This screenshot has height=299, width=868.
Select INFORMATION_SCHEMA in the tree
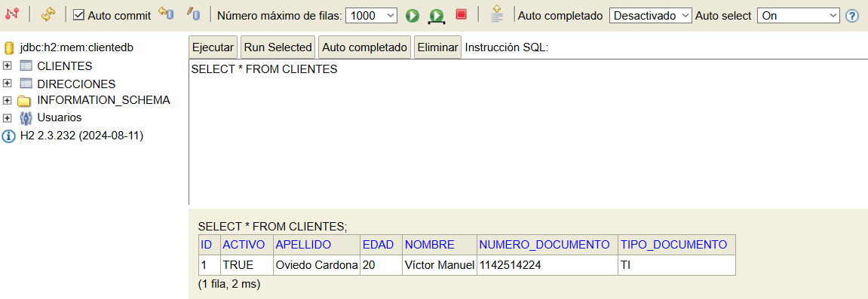(103, 101)
